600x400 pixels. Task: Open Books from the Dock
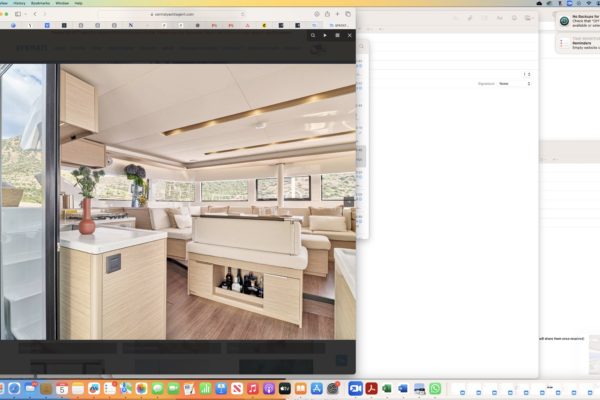tap(301, 389)
